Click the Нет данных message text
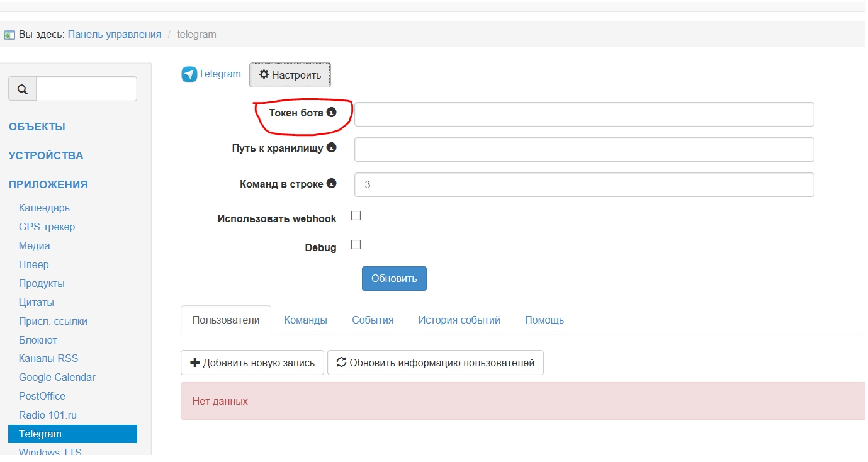 pos(220,401)
